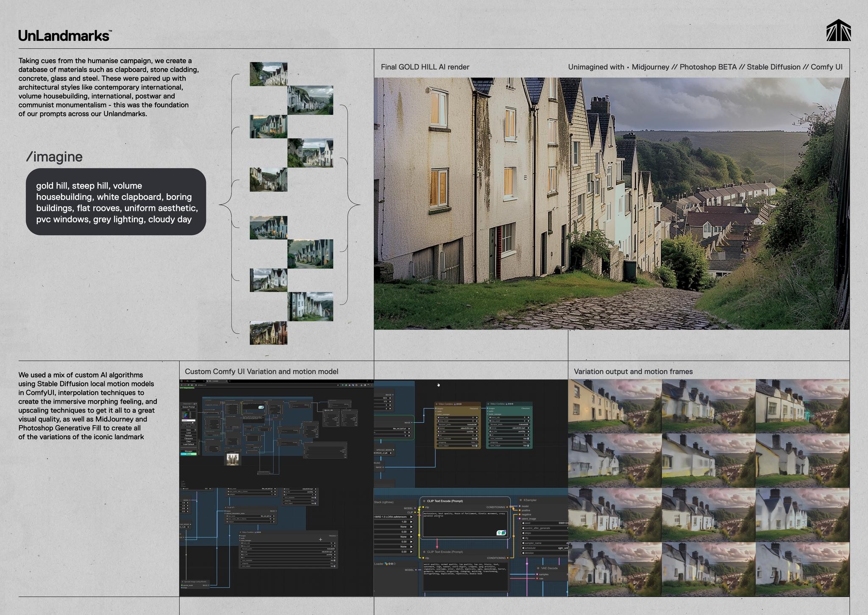The width and height of the screenshot is (868, 615).
Task: Click the UnLandmarks building logo icon
Action: pos(838,30)
